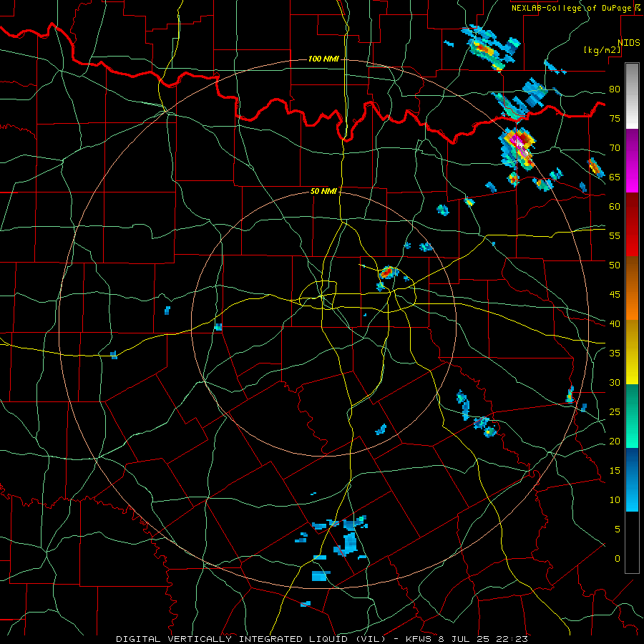Click the scale value 10

[615, 500]
